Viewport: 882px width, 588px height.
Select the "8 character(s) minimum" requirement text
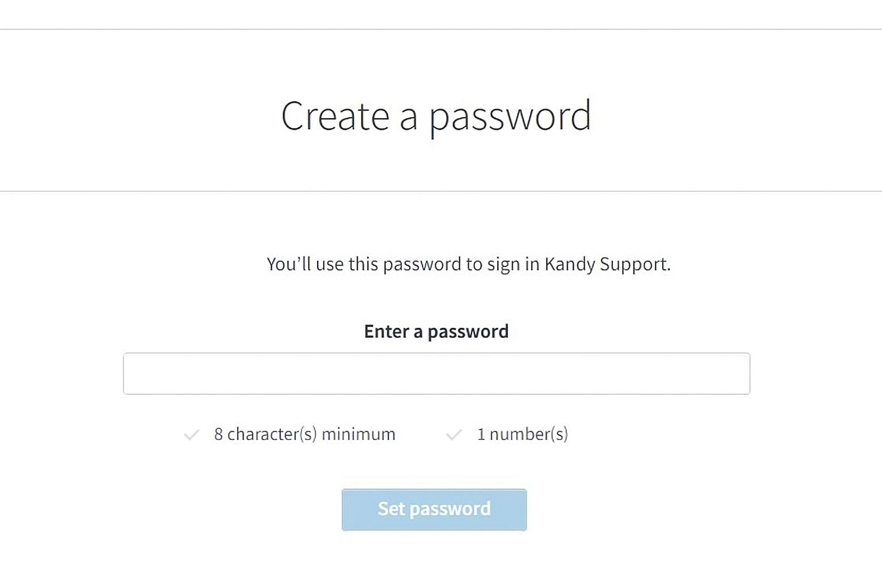click(x=305, y=434)
